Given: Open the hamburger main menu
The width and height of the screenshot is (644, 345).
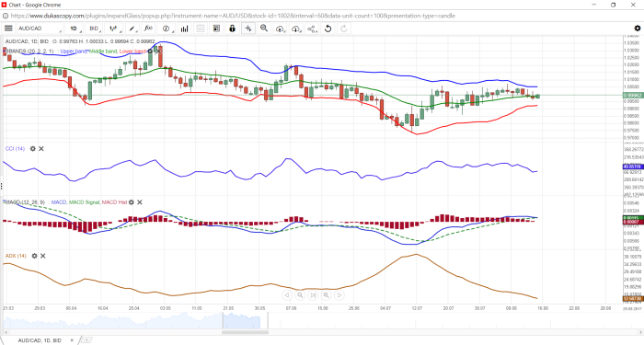Looking at the screenshot, I should (8, 29).
